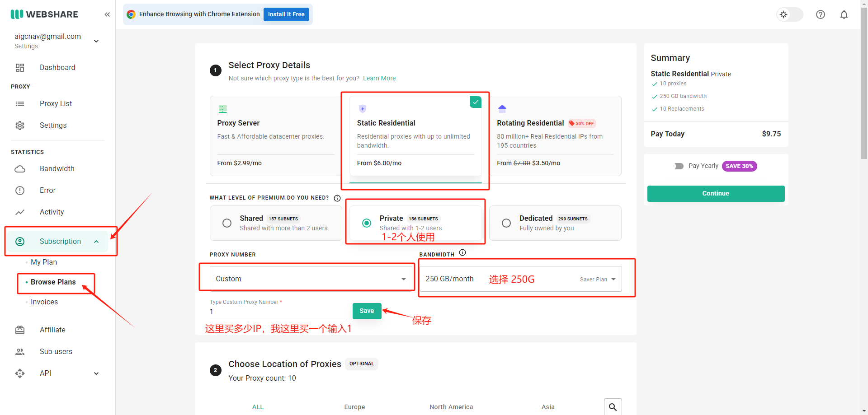Click '250 GB bandwidth' summary line

pos(683,96)
